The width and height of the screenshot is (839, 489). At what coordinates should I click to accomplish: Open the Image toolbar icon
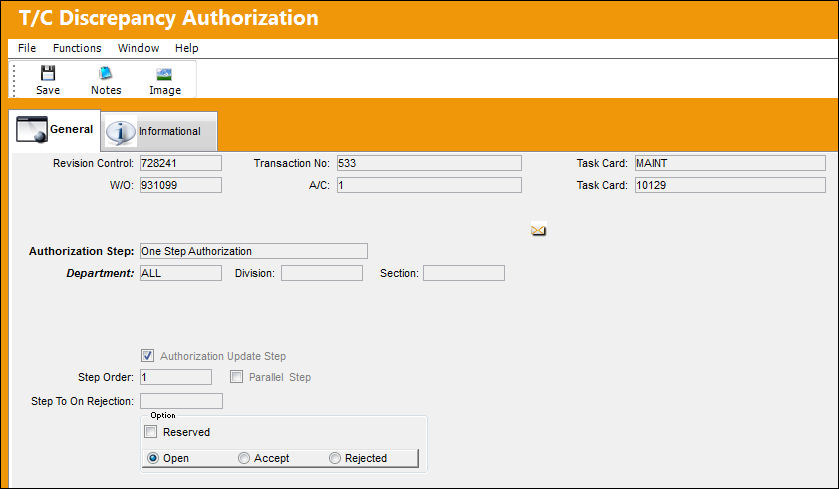(x=164, y=74)
